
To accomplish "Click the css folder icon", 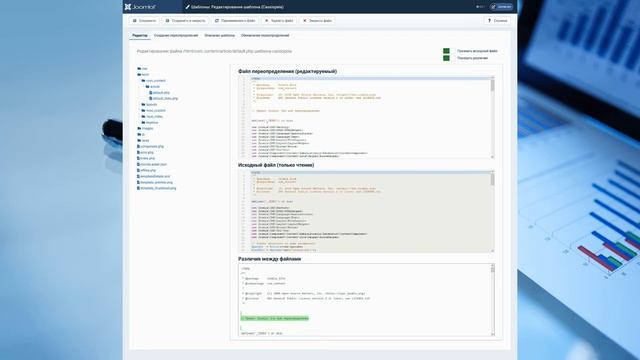I will (x=139, y=69).
